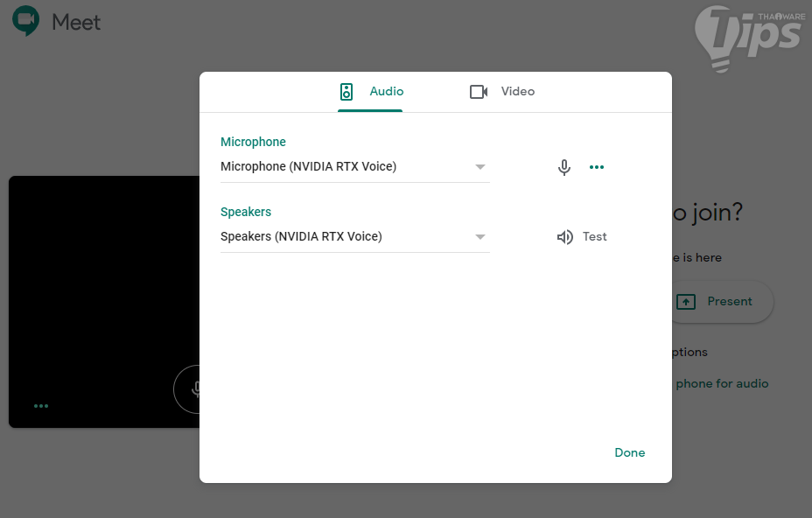
Task: Click the Video tab camera icon
Action: pos(479,92)
